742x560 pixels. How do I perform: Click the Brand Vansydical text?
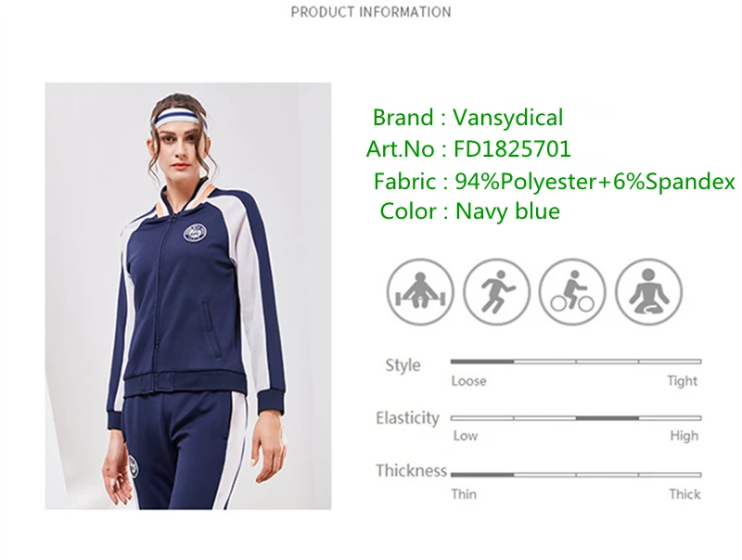[x=467, y=118]
